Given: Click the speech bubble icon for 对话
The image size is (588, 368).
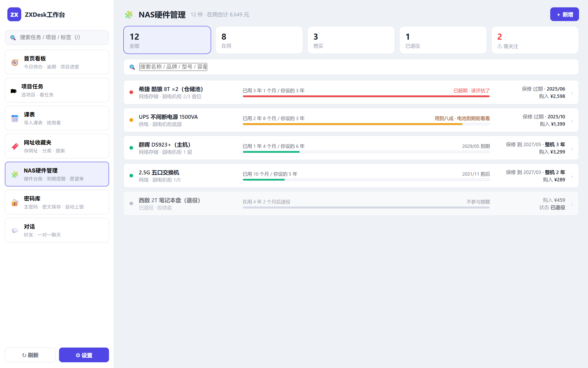Looking at the screenshot, I should point(15,230).
